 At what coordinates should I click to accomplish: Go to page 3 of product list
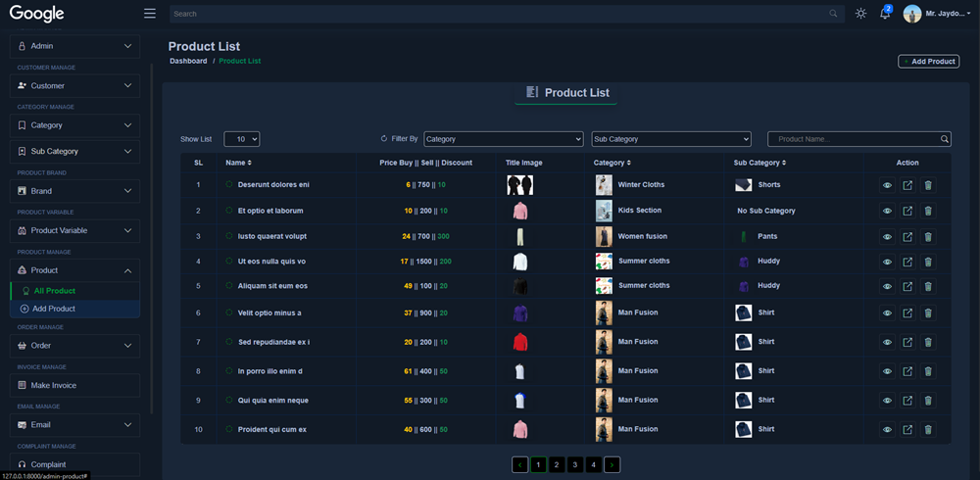[574, 465]
